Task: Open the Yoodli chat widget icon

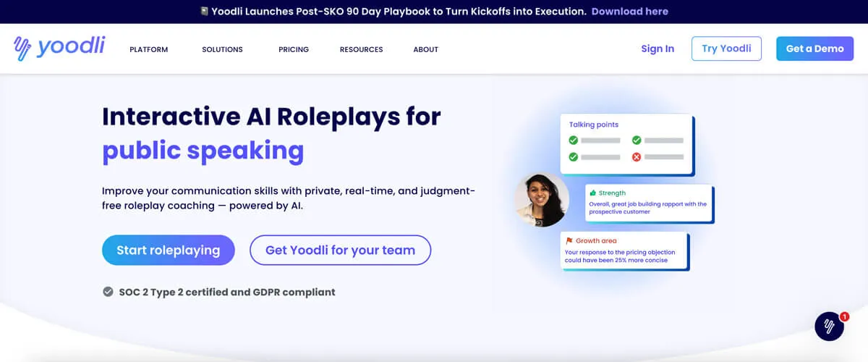Action: tap(829, 327)
